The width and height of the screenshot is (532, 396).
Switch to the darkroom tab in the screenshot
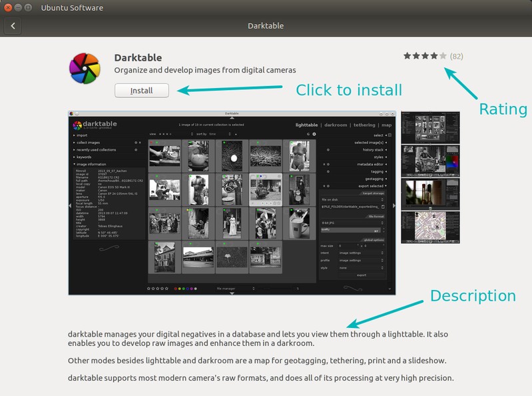pos(336,125)
